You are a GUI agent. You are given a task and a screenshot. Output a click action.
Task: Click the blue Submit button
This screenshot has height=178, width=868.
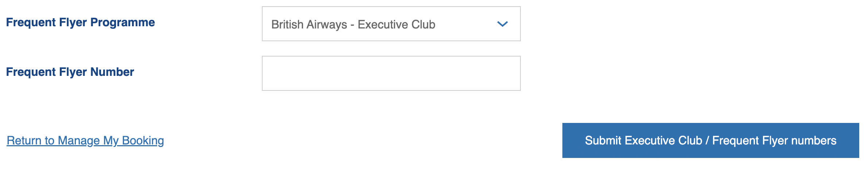710,140
